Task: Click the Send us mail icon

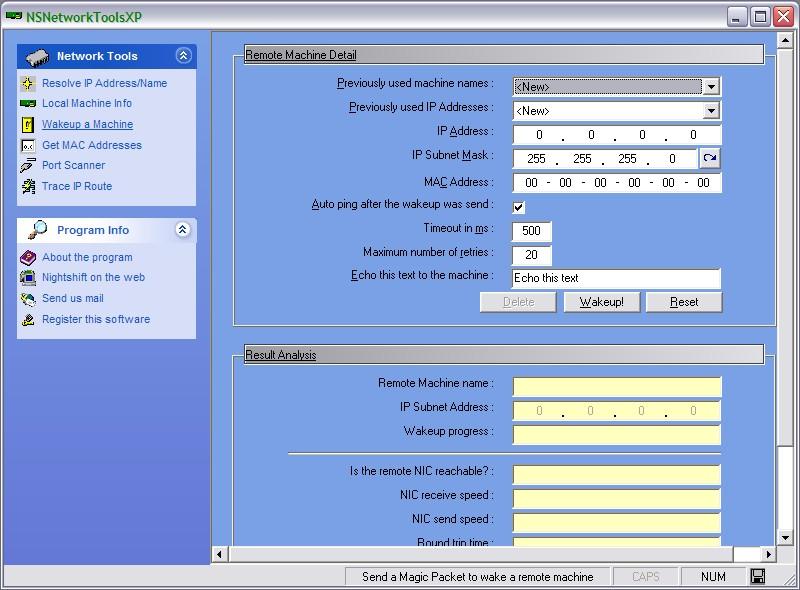Action: [x=28, y=299]
